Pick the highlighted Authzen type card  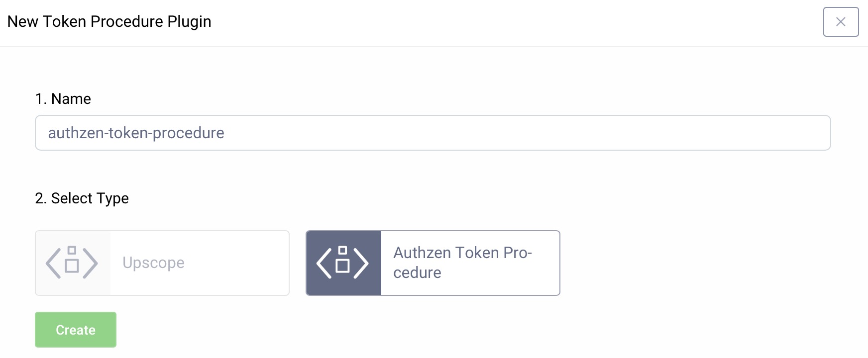pos(433,263)
